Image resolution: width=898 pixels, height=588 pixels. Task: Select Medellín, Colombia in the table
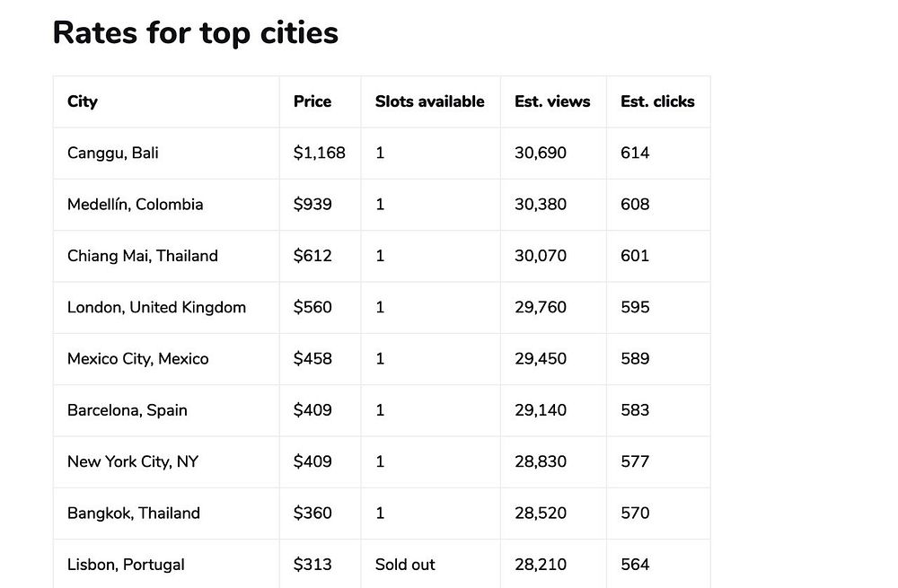click(135, 204)
